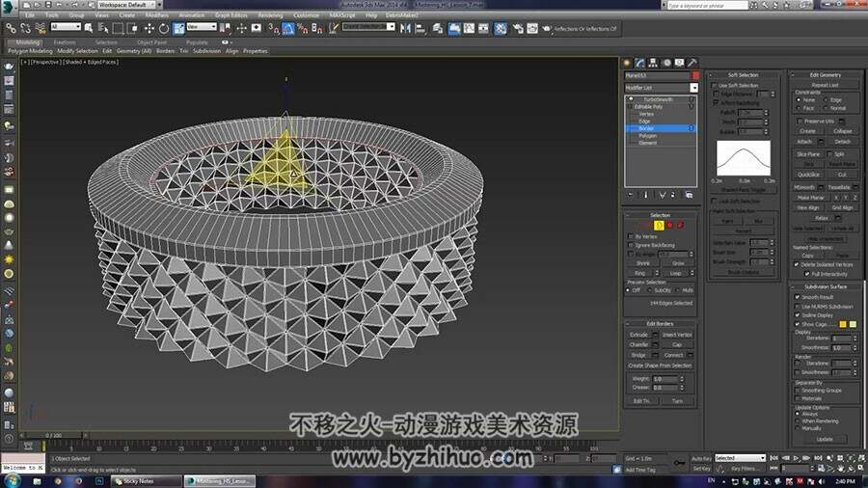The image size is (868, 488).
Task: Switch to the Object Paint ribbon tab
Action: pyautogui.click(x=151, y=42)
